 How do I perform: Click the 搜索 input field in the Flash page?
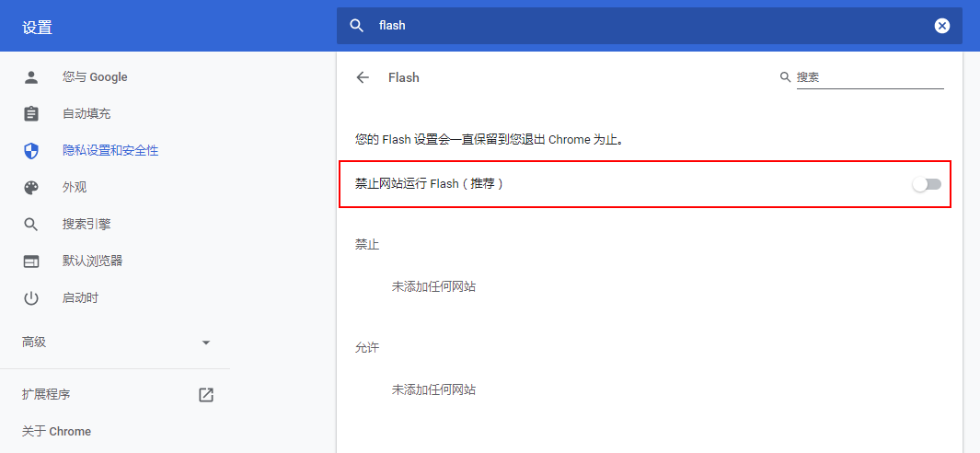tap(870, 77)
